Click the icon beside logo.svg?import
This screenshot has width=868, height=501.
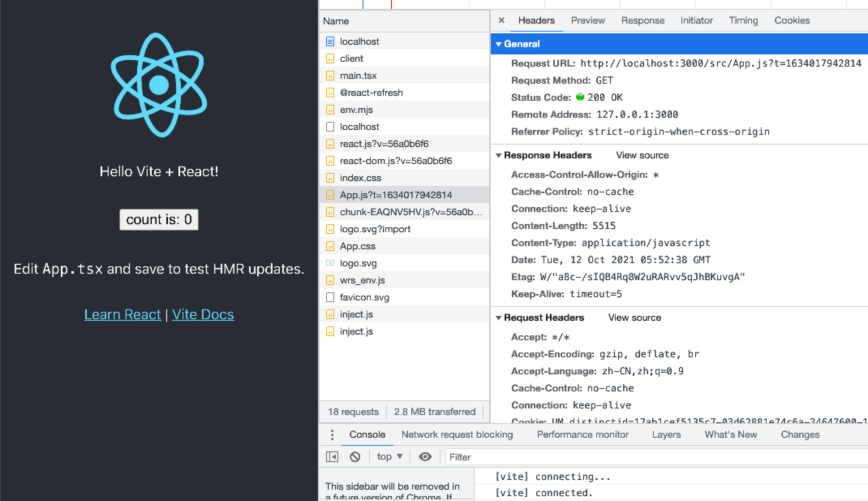[330, 229]
